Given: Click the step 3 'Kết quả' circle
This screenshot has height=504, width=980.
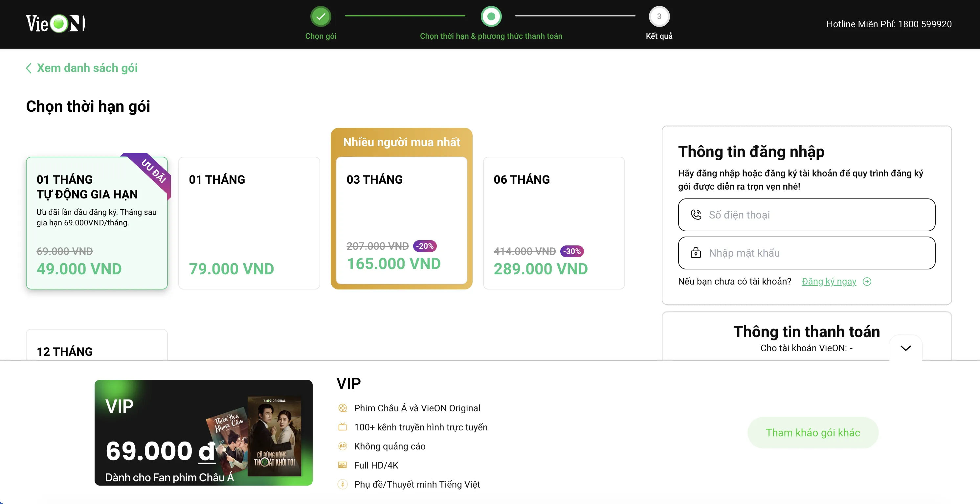Looking at the screenshot, I should coord(659,16).
